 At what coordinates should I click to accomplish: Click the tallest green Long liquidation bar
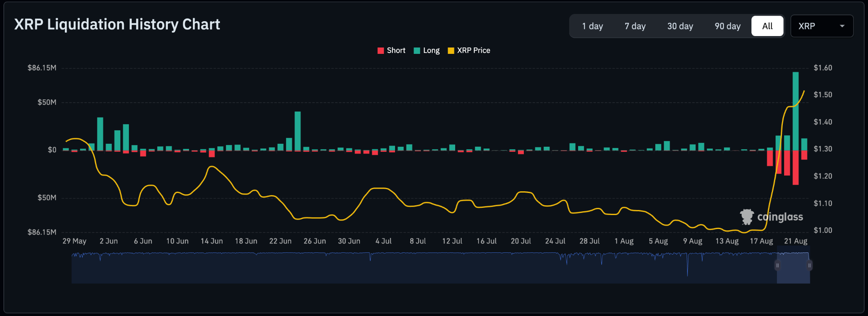tap(796, 111)
